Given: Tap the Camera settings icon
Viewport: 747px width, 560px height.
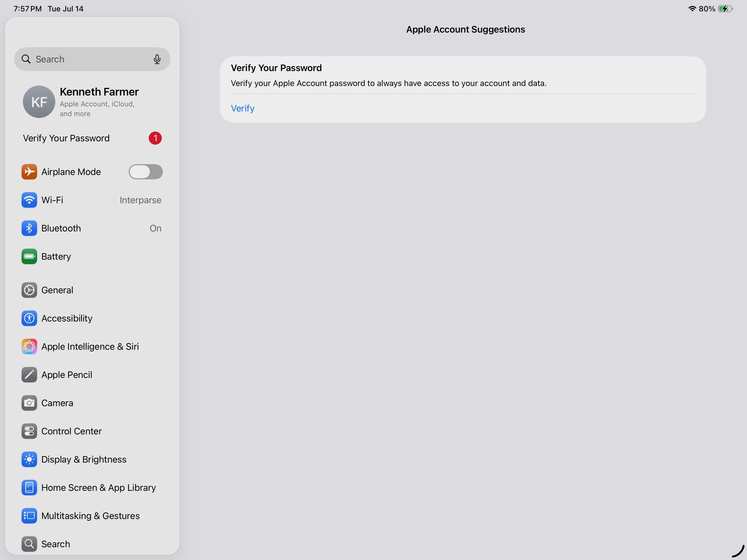Looking at the screenshot, I should pyautogui.click(x=29, y=403).
